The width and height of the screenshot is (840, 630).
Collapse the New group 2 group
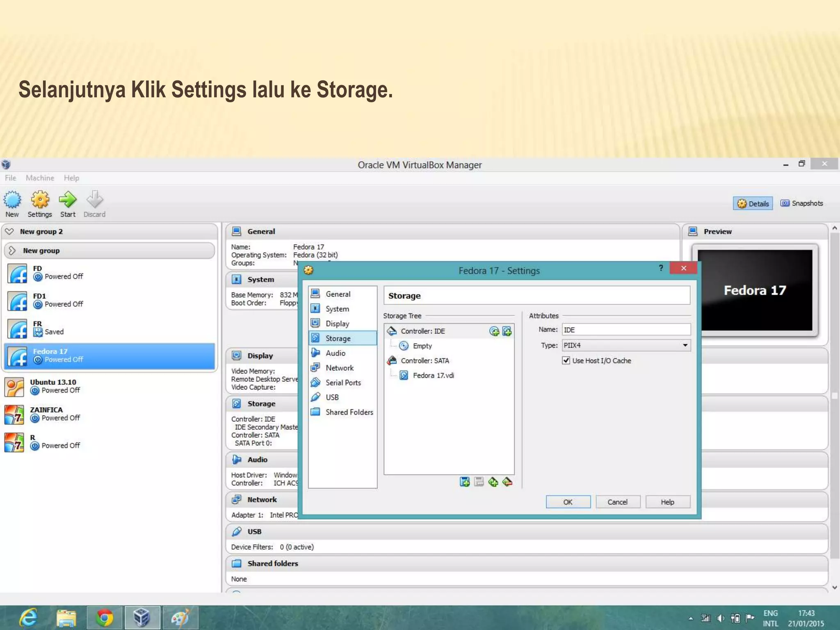point(9,231)
